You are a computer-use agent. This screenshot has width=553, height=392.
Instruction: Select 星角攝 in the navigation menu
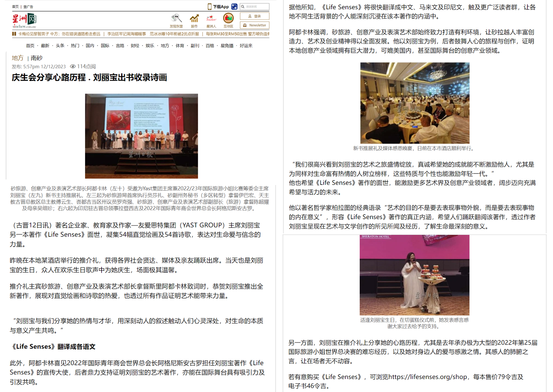pyautogui.click(x=227, y=46)
